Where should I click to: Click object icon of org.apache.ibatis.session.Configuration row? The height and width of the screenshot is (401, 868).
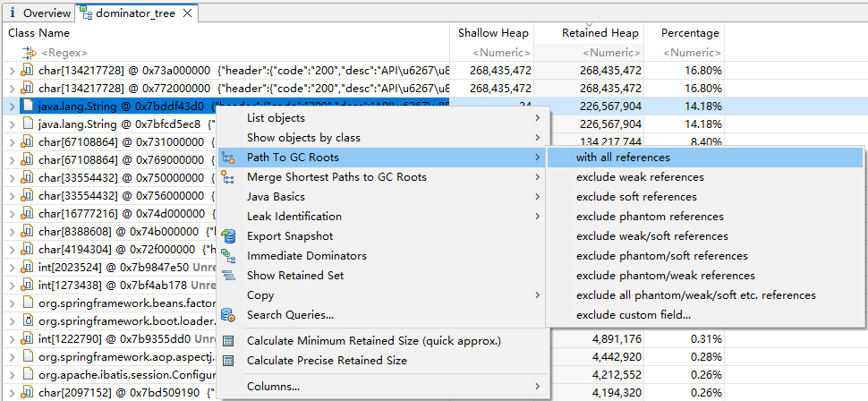[27, 374]
